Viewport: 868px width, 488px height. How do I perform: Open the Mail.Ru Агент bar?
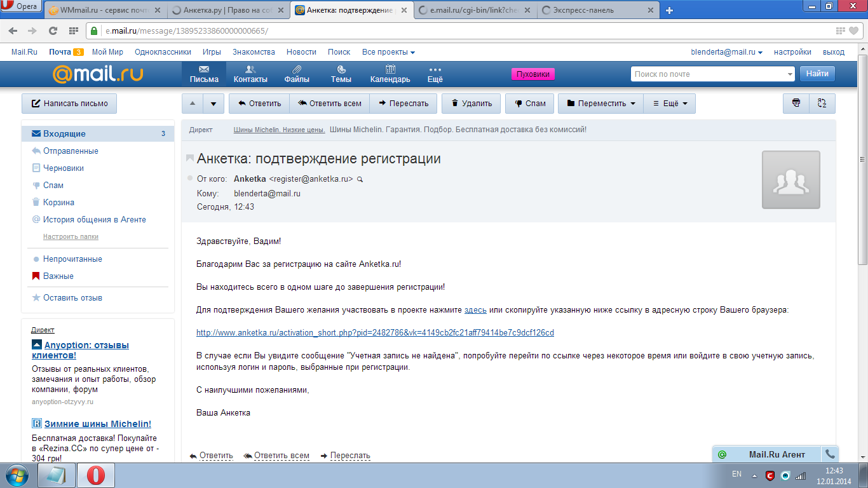[x=768, y=454]
